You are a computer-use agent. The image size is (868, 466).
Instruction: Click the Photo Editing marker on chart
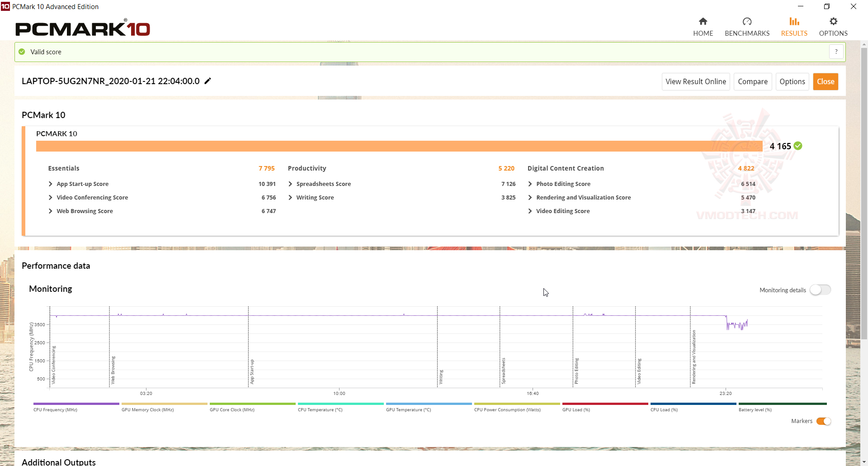point(576,371)
